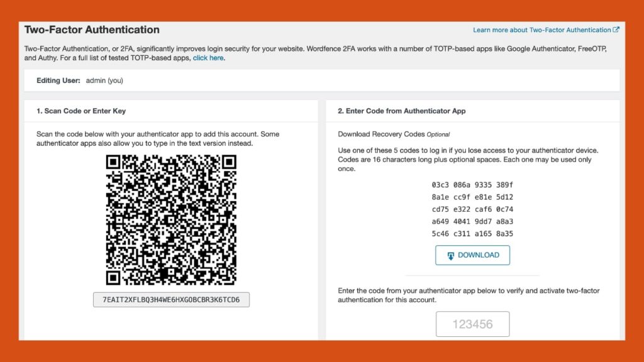This screenshot has height=362, width=644.
Task: Follow the click here link for TOTP apps
Action: tap(208, 57)
